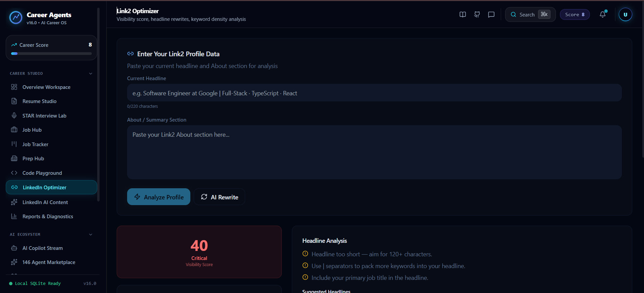This screenshot has width=644, height=293.
Task: Click the Score 8 badge
Action: (x=575, y=14)
